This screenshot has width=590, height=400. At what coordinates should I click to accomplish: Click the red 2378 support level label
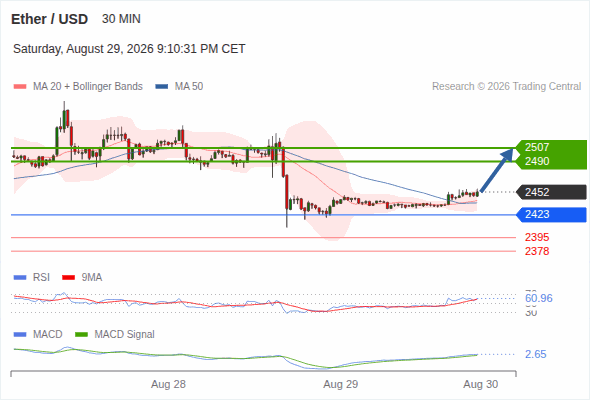pos(537,251)
